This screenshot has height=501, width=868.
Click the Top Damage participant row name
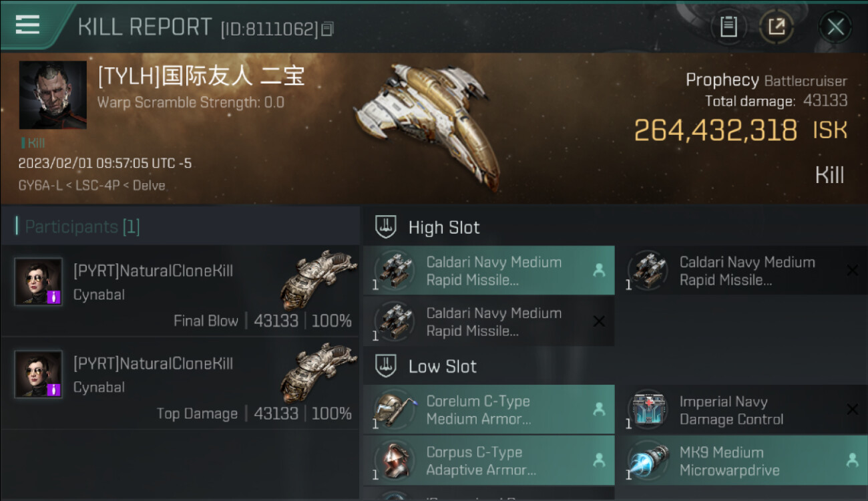coord(153,363)
